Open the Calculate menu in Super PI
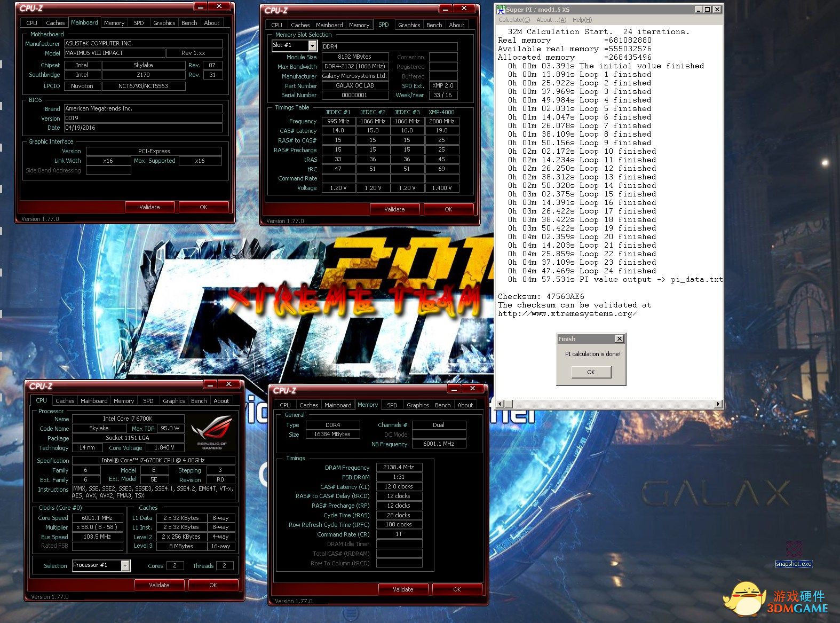The image size is (840, 623). click(514, 20)
